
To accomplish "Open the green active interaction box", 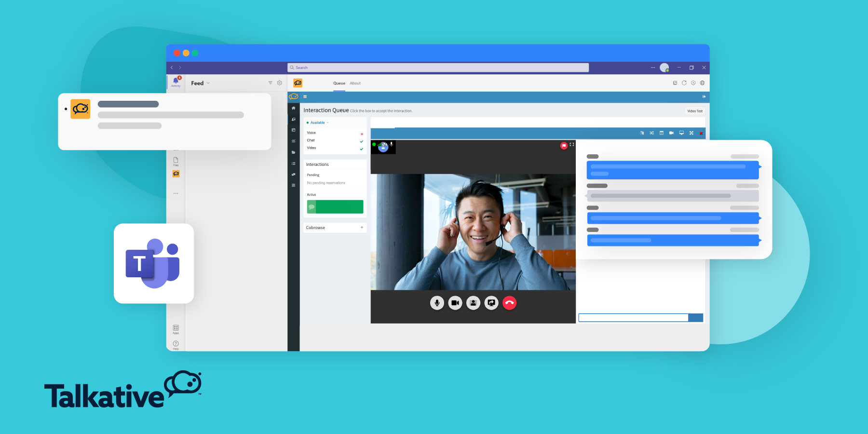I will click(335, 207).
